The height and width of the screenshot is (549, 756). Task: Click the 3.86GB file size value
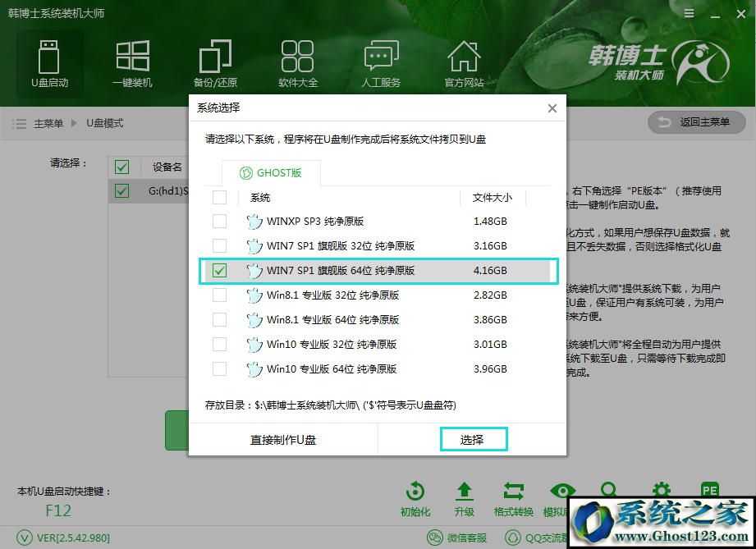point(490,319)
